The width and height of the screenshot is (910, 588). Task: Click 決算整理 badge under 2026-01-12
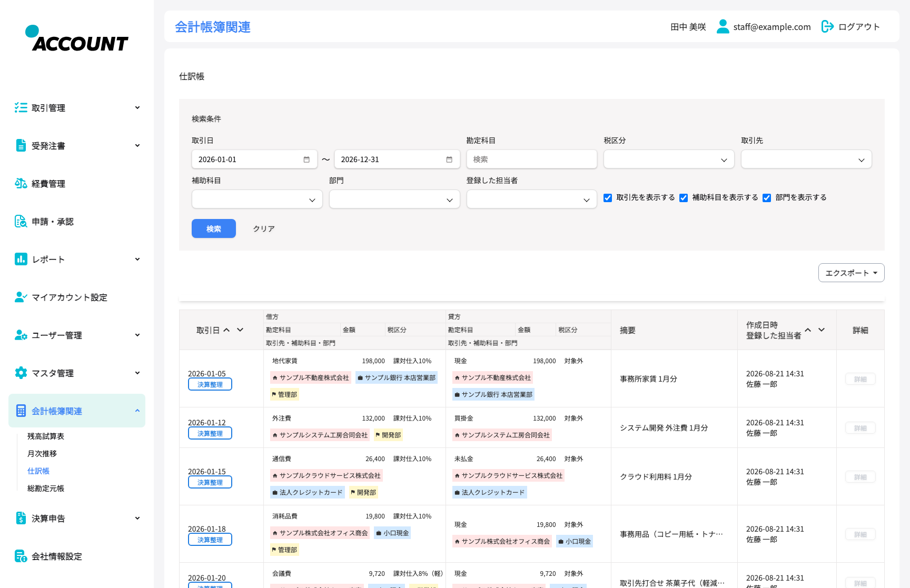coord(210,433)
